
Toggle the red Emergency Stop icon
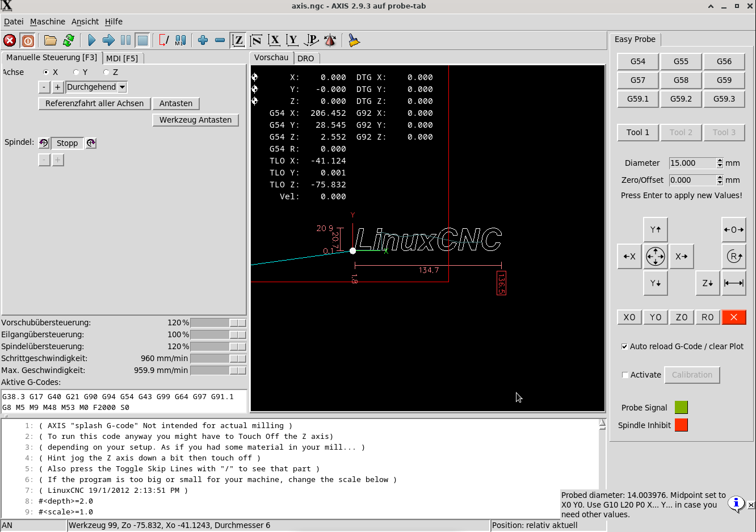click(x=10, y=40)
